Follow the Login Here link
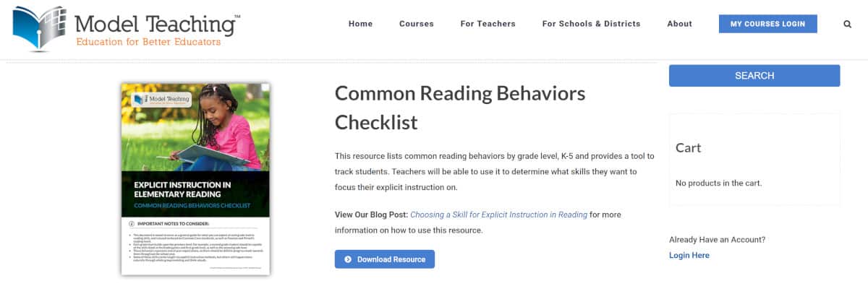868x299 pixels. pos(689,255)
